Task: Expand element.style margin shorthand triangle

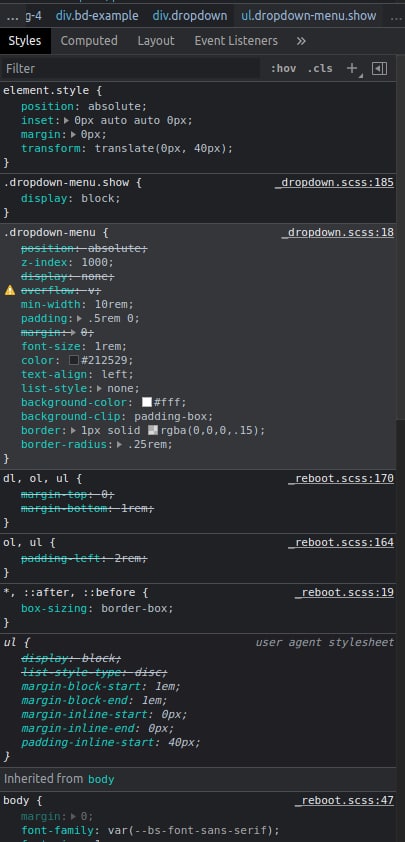Action: pyautogui.click(x=74, y=134)
